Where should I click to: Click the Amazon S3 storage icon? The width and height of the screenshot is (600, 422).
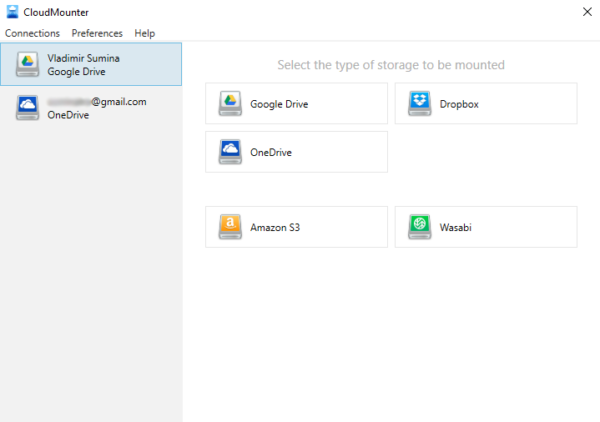click(230, 227)
